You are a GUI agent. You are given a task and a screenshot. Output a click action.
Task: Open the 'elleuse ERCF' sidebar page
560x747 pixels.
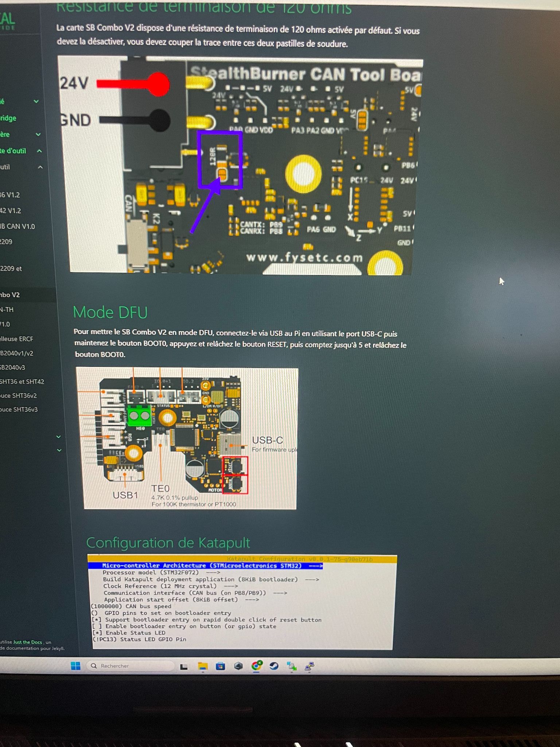coord(17,339)
